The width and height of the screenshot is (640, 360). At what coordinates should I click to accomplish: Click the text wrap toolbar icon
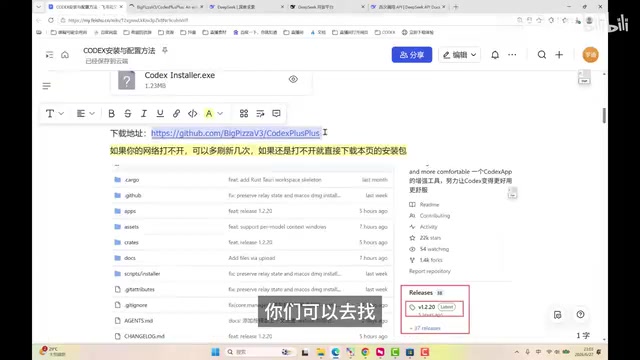[260, 113]
